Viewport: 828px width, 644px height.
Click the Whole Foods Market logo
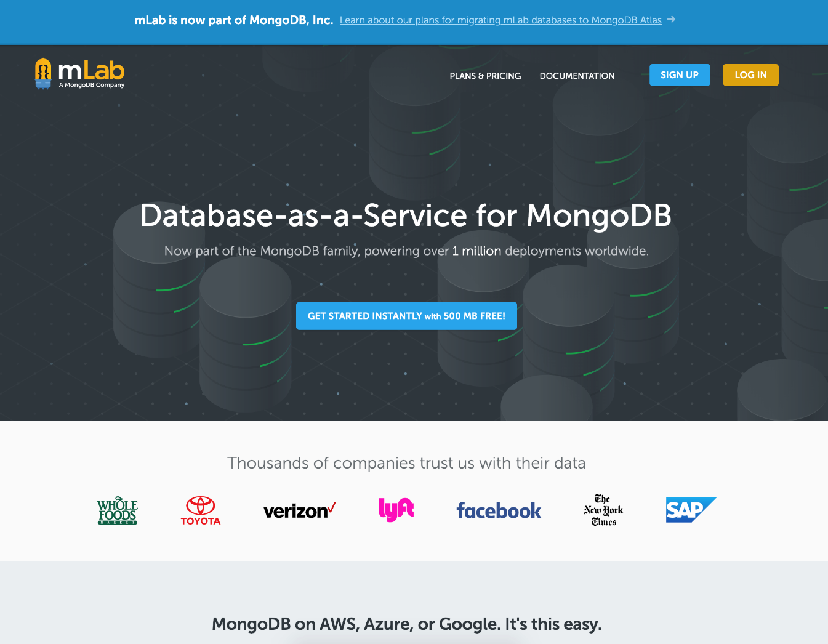tap(117, 510)
